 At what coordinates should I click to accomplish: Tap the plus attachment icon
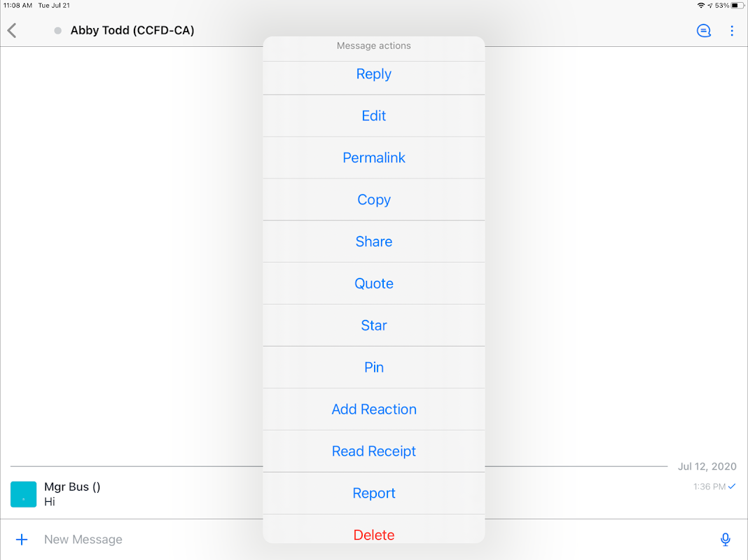point(22,540)
